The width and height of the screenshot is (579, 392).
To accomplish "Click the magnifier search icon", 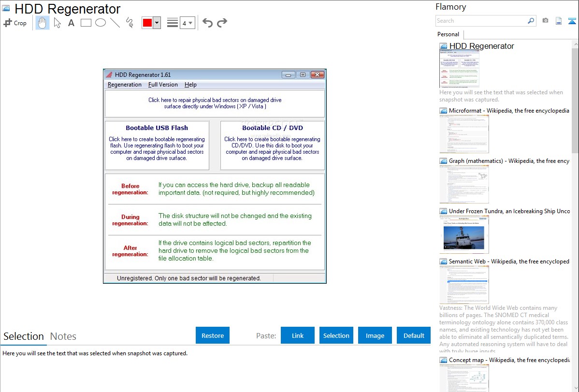I will pos(531,21).
